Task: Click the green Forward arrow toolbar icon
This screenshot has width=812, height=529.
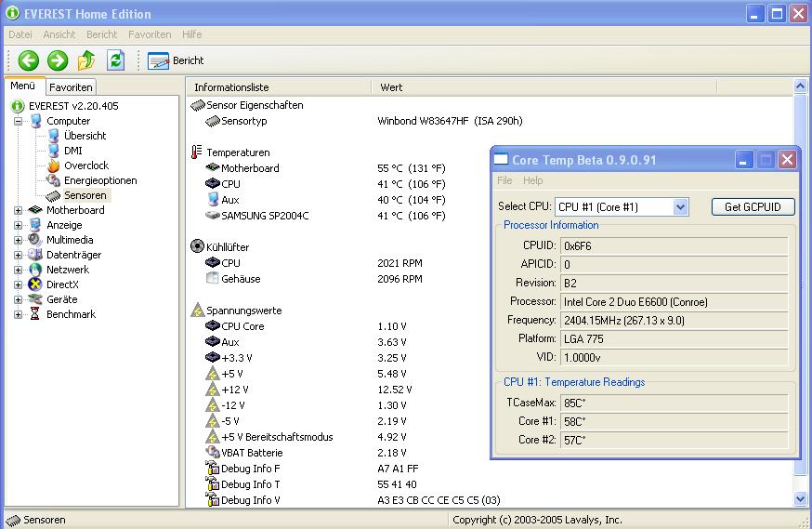Action: click(58, 60)
